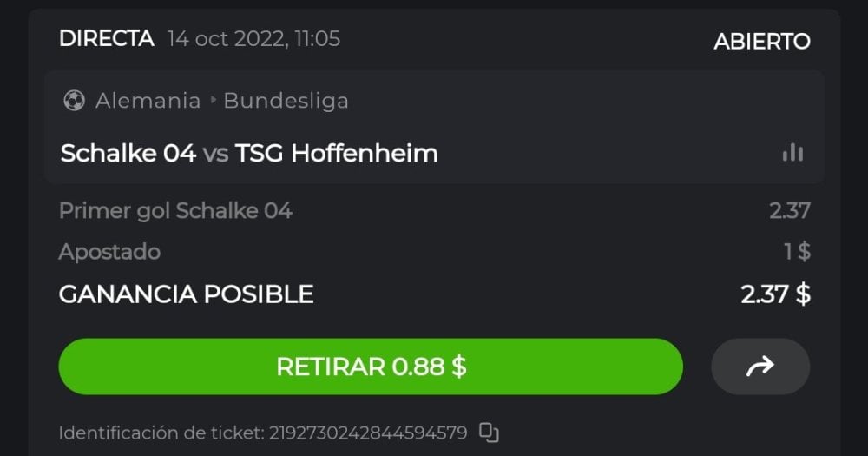
Task: Click the GANANCIA POSIBLE label
Action: pyautogui.click(x=186, y=294)
